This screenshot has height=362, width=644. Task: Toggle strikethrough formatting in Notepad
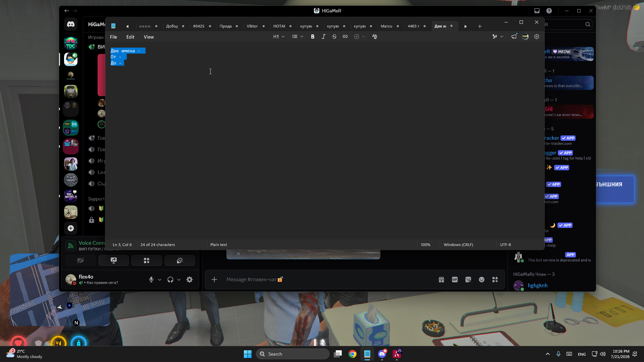point(334,37)
